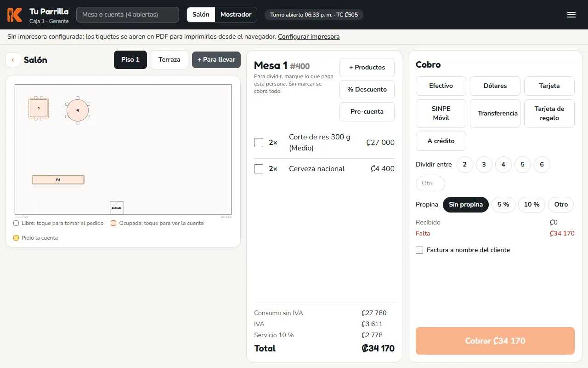Screen dimensions: 588x368
Task: Select 5 % tip option
Action: coord(503,205)
